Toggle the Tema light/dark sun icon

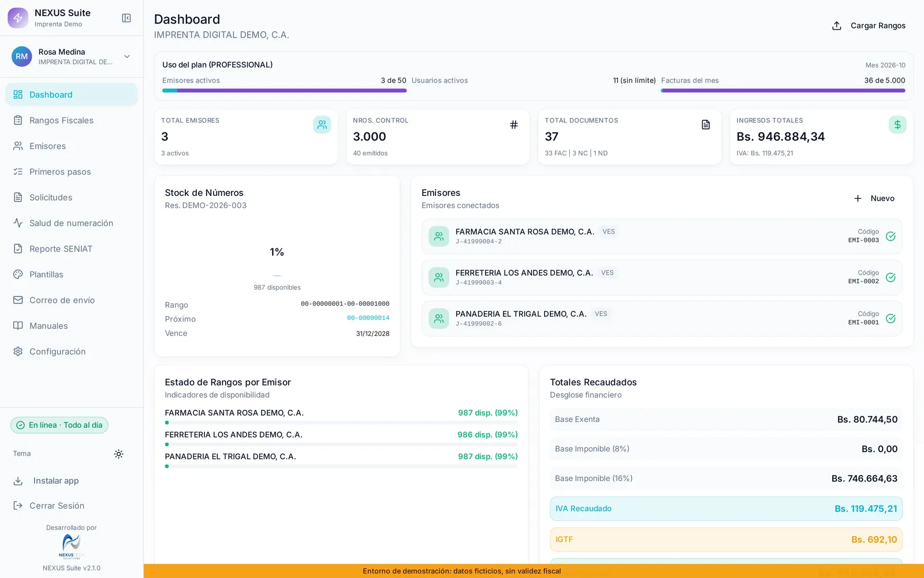pyautogui.click(x=119, y=454)
